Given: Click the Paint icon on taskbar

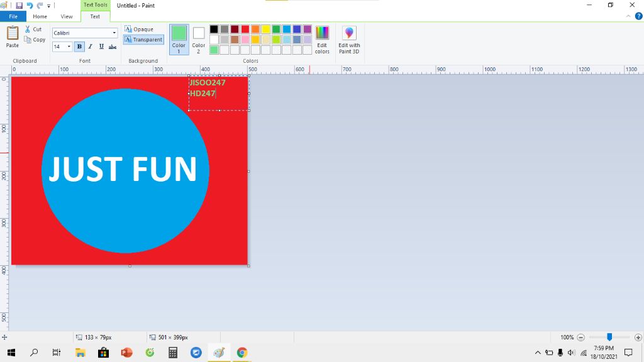Looking at the screenshot, I should [x=219, y=353].
